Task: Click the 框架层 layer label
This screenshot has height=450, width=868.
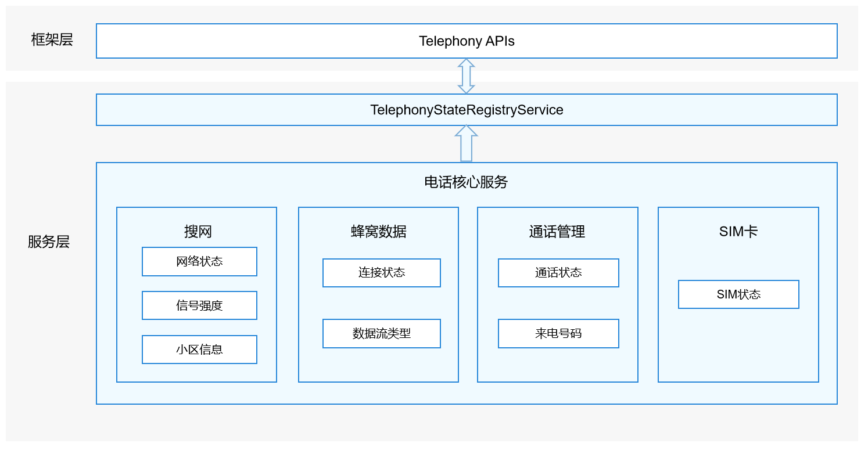Action: coord(52,39)
